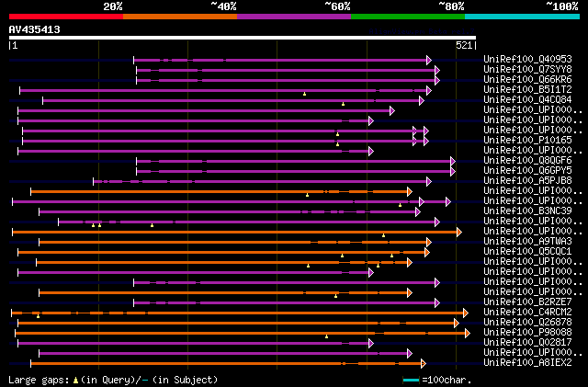Select the white AV435413 query sequence bar
Image resolution: width=588 pixels, height=387 pixels.
coord(243,38)
